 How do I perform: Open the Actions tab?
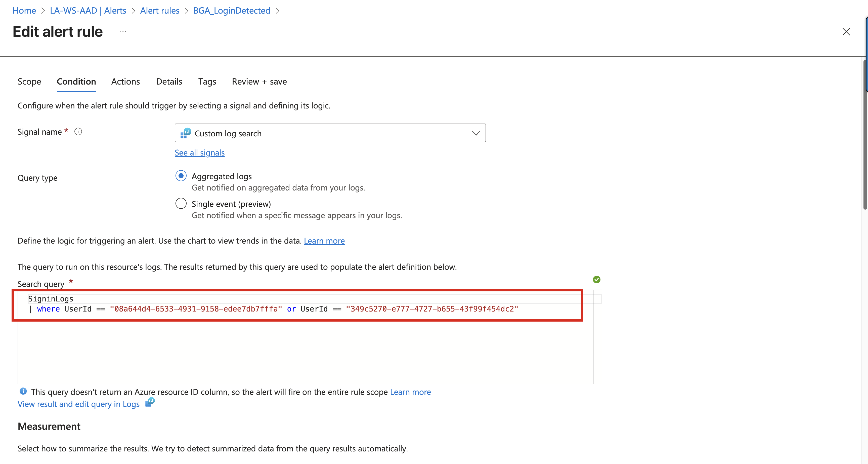(x=125, y=82)
